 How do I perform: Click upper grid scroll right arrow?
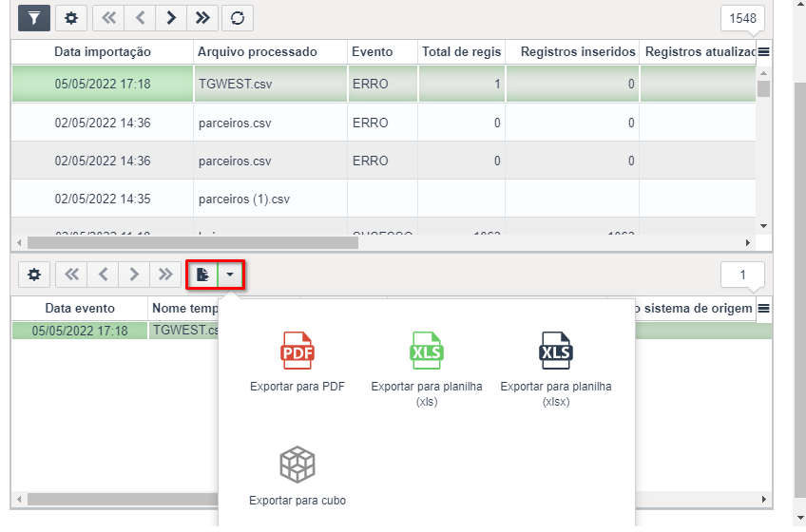(748, 242)
